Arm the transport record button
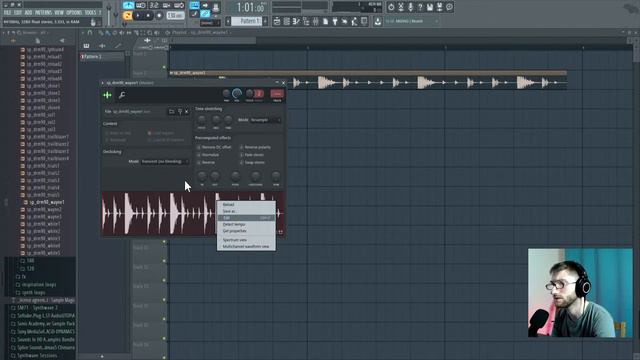Image resolution: width=640 pixels, height=360 pixels. coord(159,16)
